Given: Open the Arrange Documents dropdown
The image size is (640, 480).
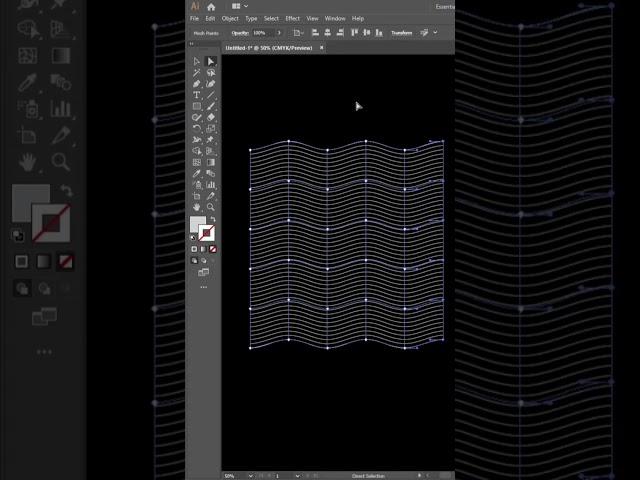Looking at the screenshot, I should [x=240, y=6].
